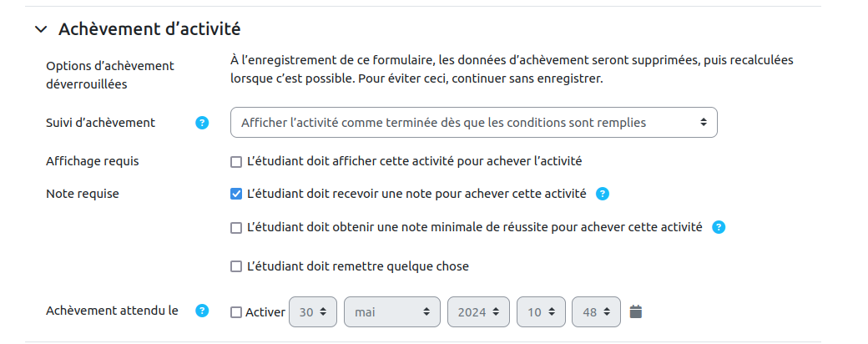Screen dimensions: 868x344
Task: Open the hour dropdown showing 10
Action: point(541,312)
